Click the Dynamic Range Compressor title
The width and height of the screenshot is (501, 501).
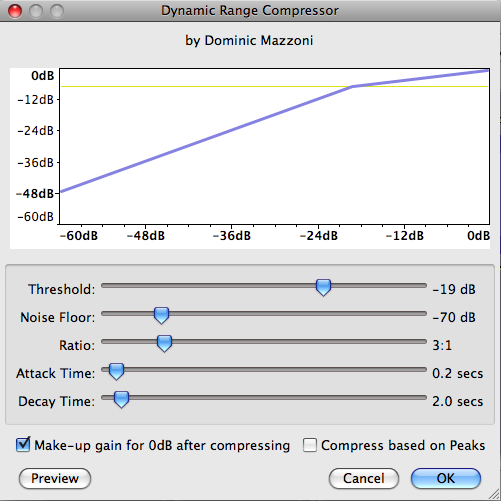250,11
